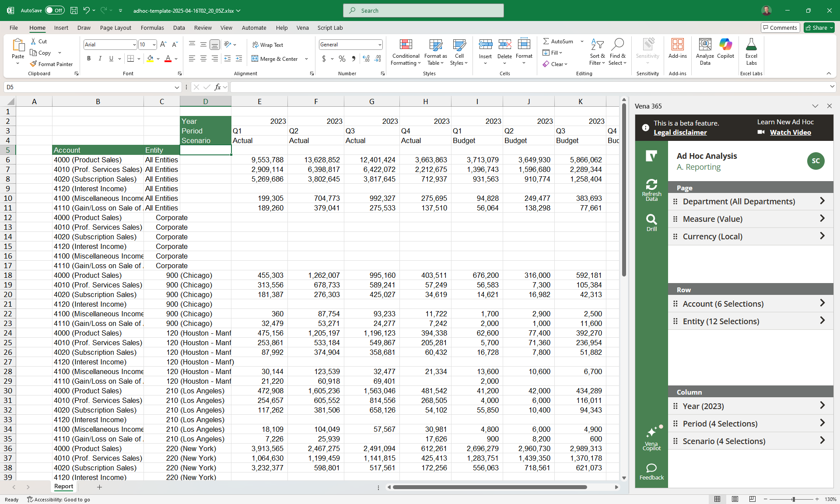Toggle bold formatting

tap(88, 58)
